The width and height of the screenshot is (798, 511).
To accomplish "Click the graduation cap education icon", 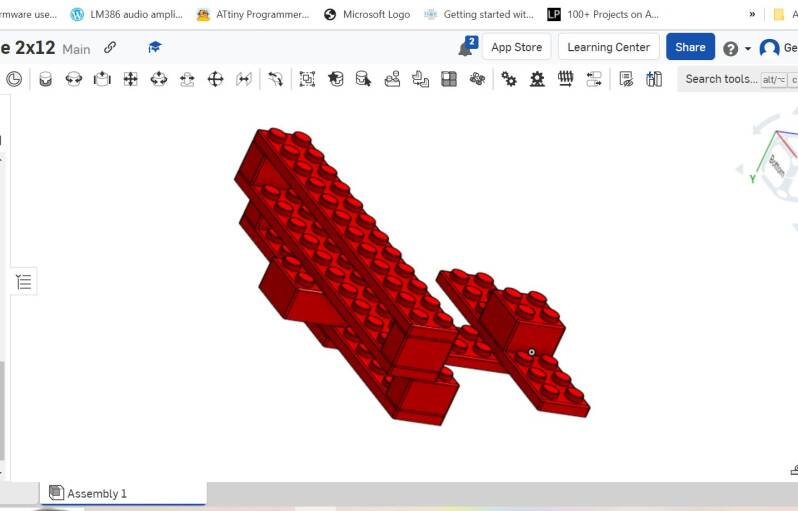I will 155,47.
